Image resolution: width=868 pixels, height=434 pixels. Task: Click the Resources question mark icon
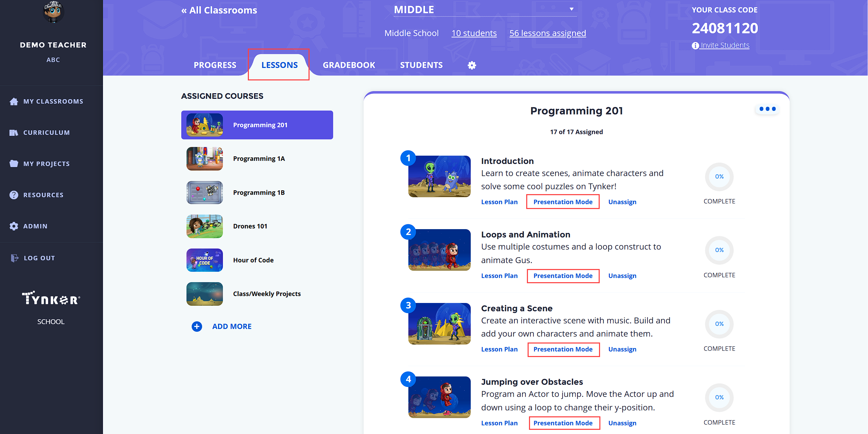(14, 195)
